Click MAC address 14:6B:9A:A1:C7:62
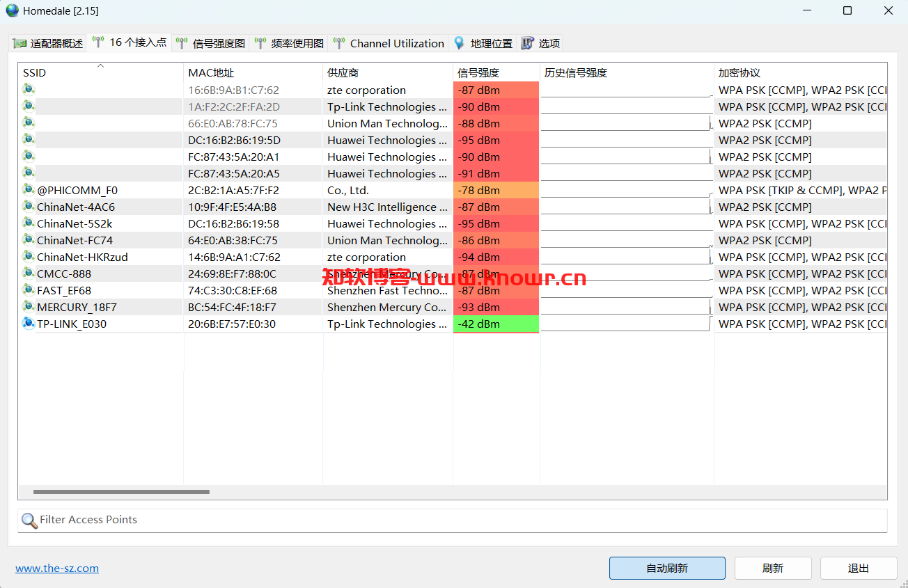Screen dimensions: 908x588 pos(233,257)
